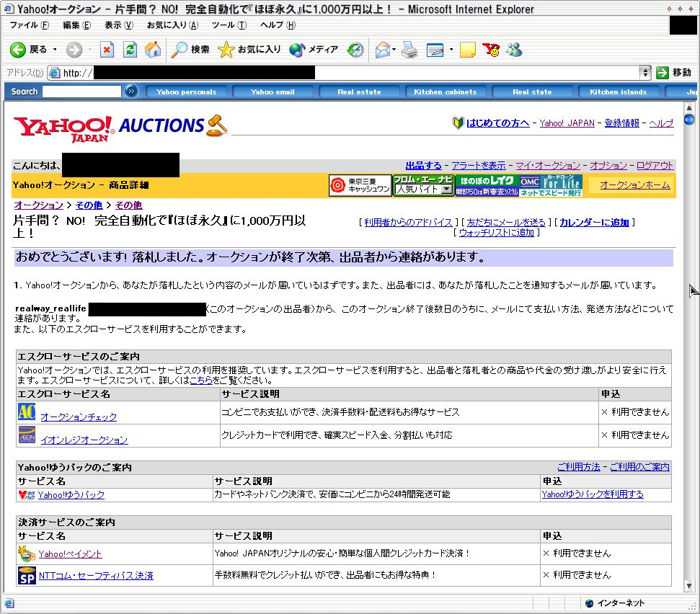Click the scrollbar up arrow

(689, 107)
